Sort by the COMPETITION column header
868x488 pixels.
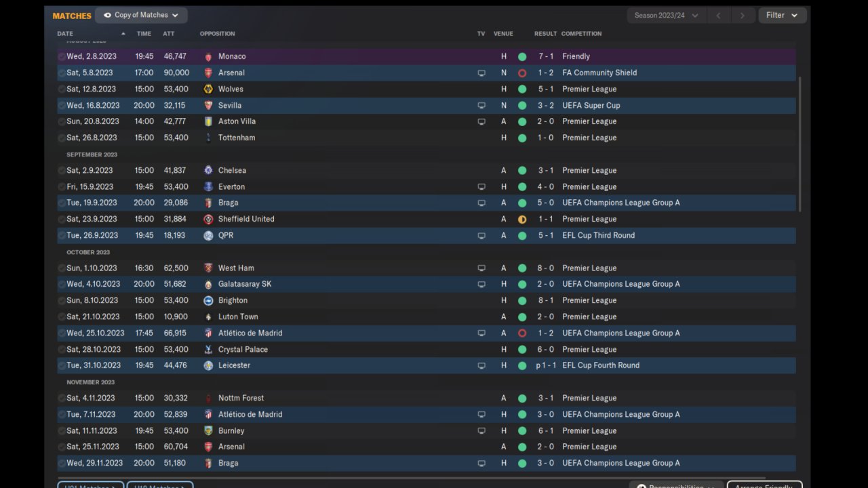pos(581,33)
